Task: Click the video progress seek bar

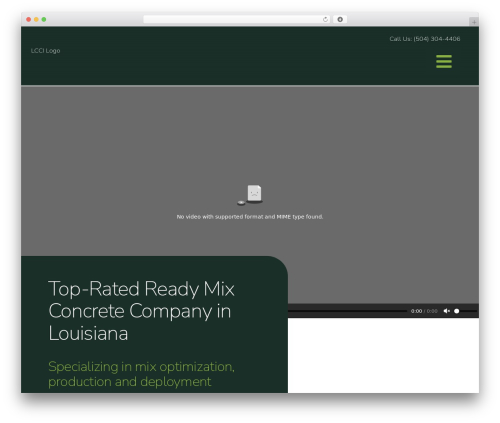Action: [347, 311]
